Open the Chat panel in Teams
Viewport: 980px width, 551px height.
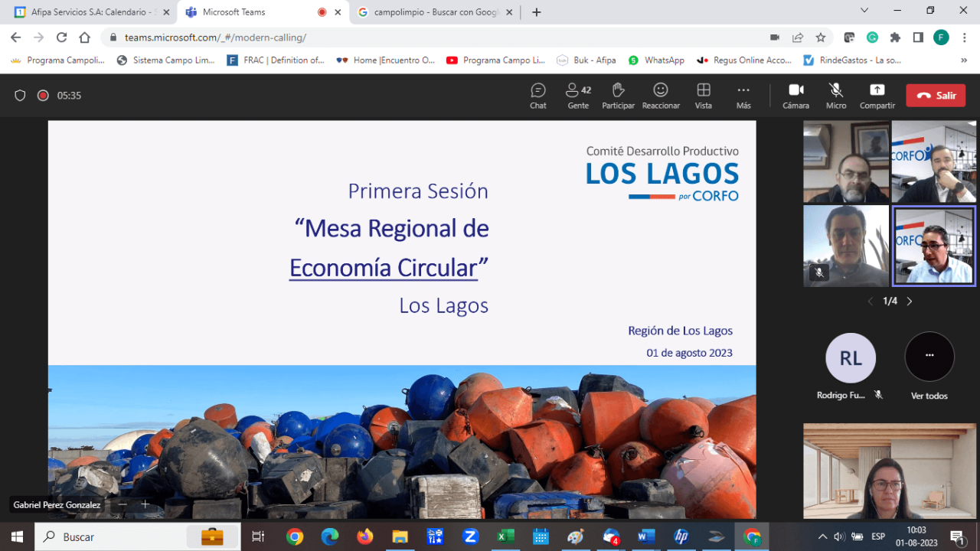(538, 96)
